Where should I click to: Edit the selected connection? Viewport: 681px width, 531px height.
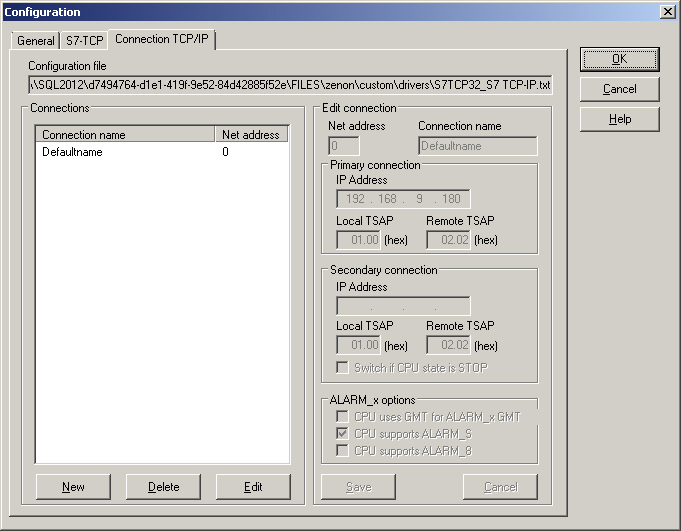253,487
